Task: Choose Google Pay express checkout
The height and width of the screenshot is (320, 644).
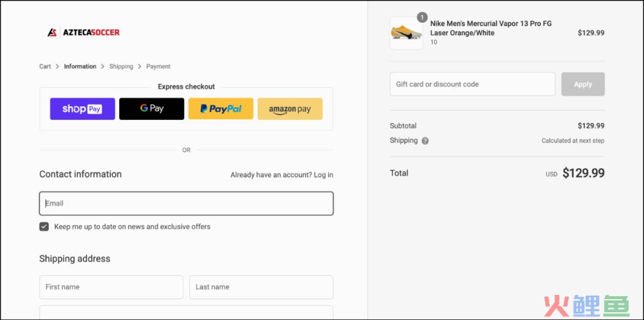Action: tap(151, 108)
